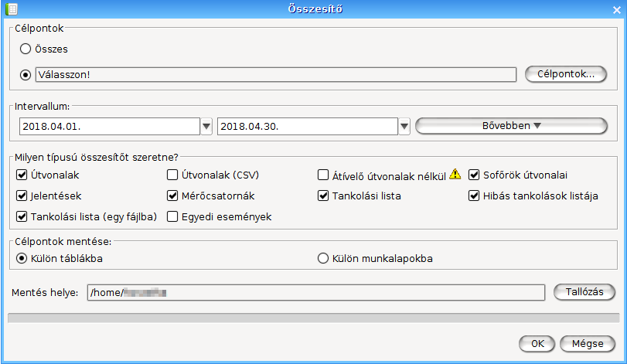This screenshot has height=364, width=627.
Task: Expand the Bővebben options
Action: point(511,126)
